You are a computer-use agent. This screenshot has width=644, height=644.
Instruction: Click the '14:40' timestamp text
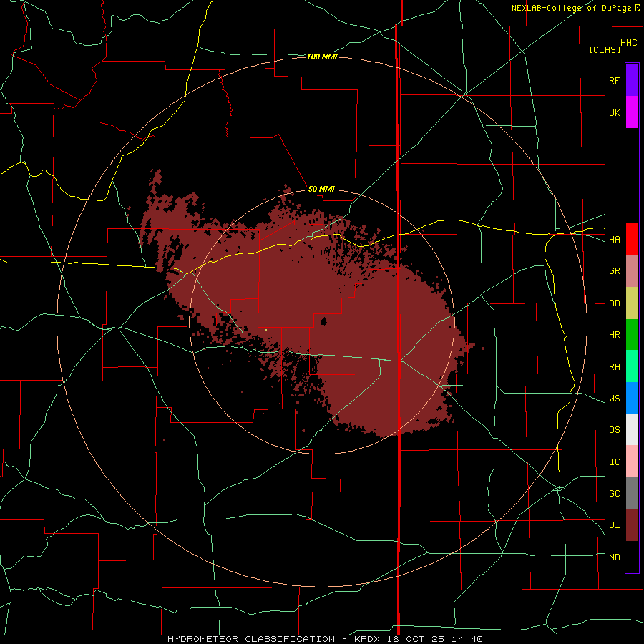[466, 639]
